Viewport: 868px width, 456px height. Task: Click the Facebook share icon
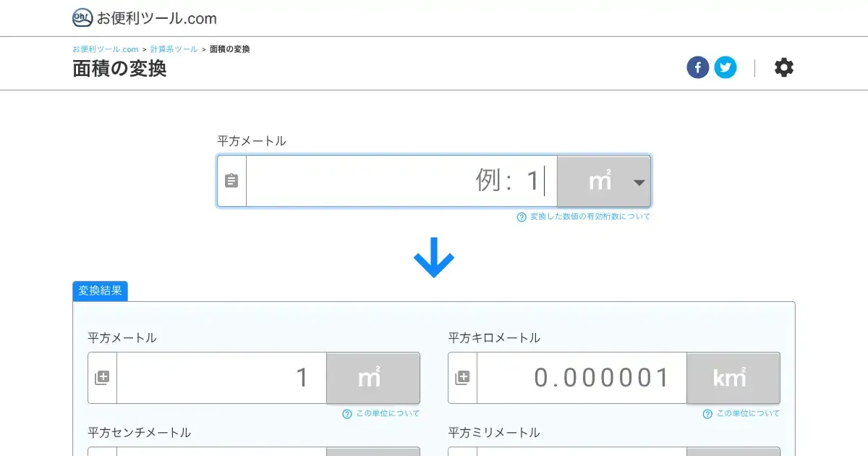pos(697,68)
